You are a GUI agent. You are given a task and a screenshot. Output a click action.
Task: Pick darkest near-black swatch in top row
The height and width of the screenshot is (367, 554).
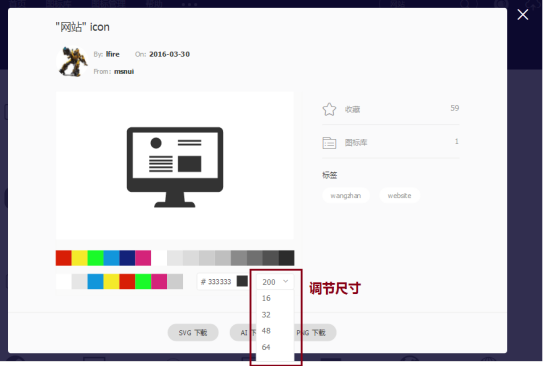(287, 258)
